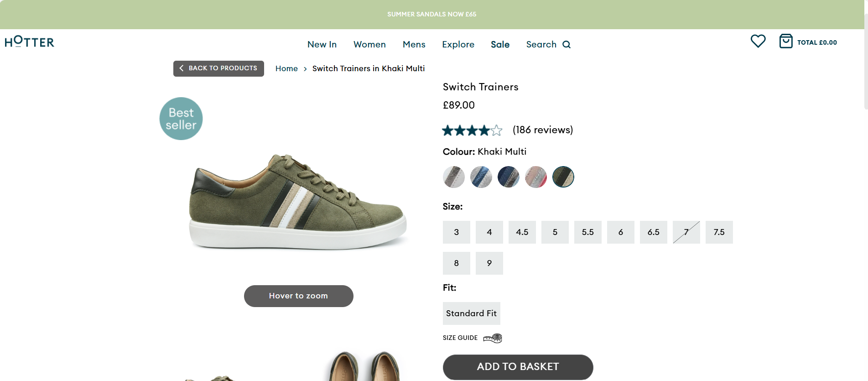Viewport: 868px width, 381px height.
Task: Add the trainers to basket
Action: [x=518, y=367]
